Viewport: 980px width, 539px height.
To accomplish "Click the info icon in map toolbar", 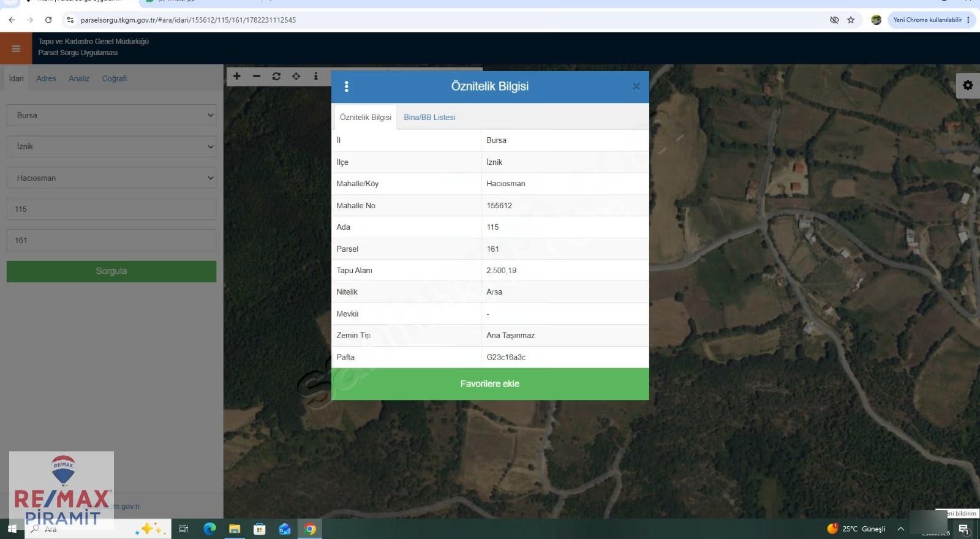I will [315, 77].
